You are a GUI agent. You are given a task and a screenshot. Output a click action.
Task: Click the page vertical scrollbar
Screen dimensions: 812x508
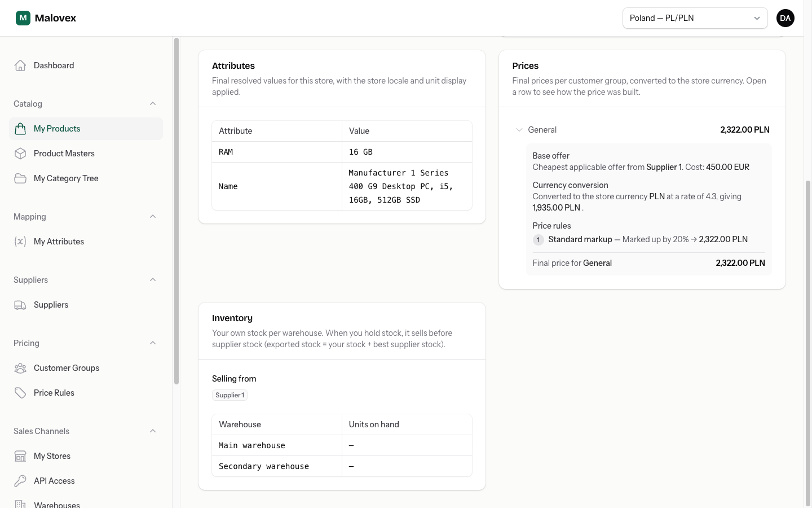point(807,343)
